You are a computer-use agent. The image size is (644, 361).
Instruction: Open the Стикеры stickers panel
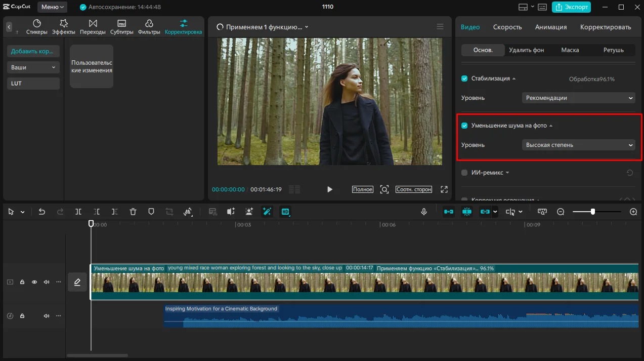click(x=37, y=27)
